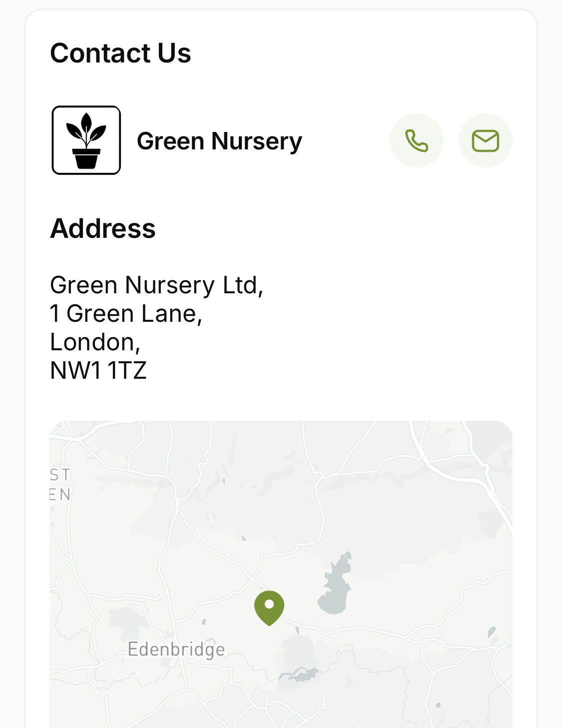Image resolution: width=562 pixels, height=728 pixels.
Task: Click the "Green Nursery" business name
Action: [x=219, y=141]
